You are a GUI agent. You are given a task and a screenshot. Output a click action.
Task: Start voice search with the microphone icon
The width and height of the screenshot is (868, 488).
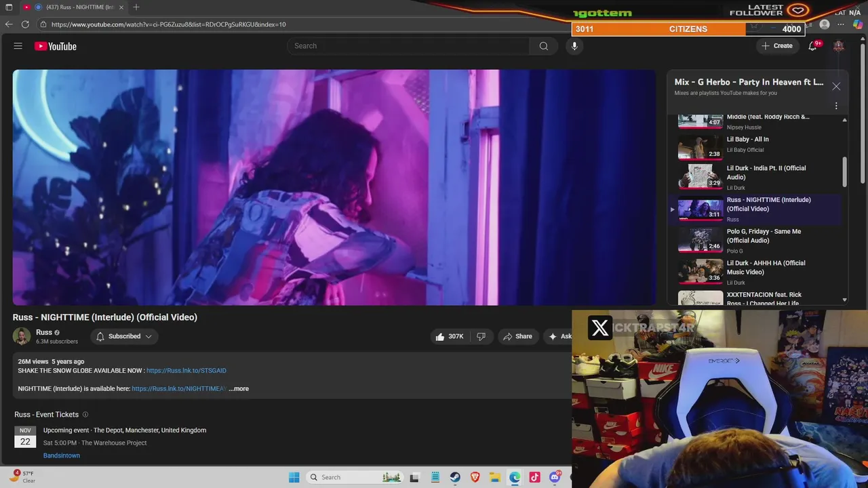coord(574,46)
